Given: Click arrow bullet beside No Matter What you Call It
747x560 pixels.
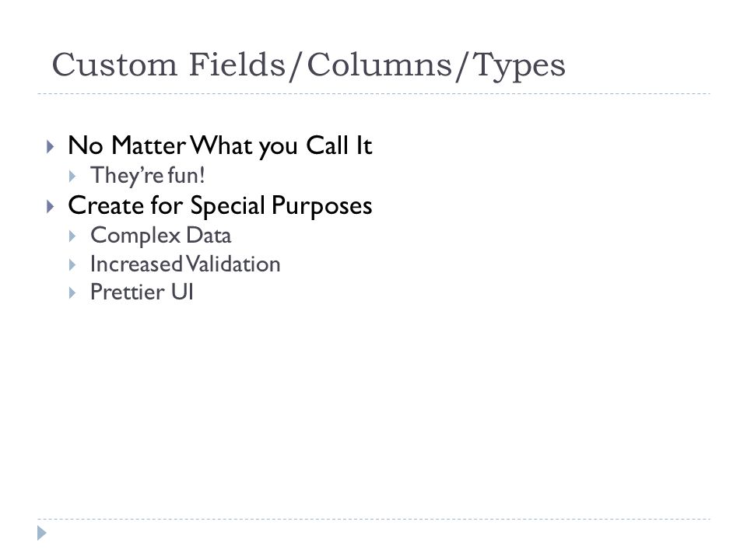Looking at the screenshot, I should (x=51, y=146).
